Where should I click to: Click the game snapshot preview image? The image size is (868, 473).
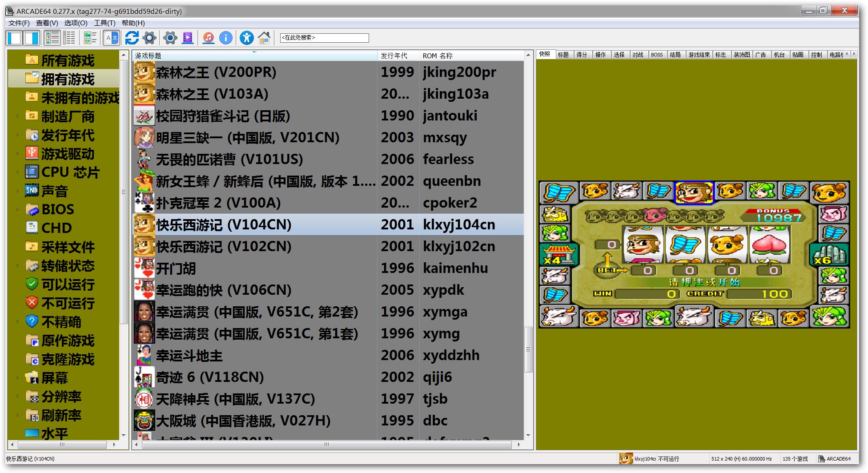click(694, 255)
